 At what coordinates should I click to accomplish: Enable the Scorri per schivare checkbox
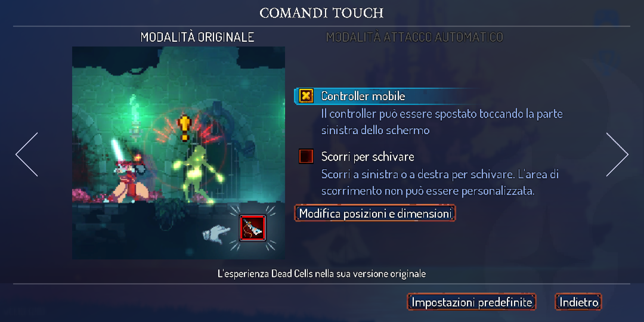click(x=306, y=156)
